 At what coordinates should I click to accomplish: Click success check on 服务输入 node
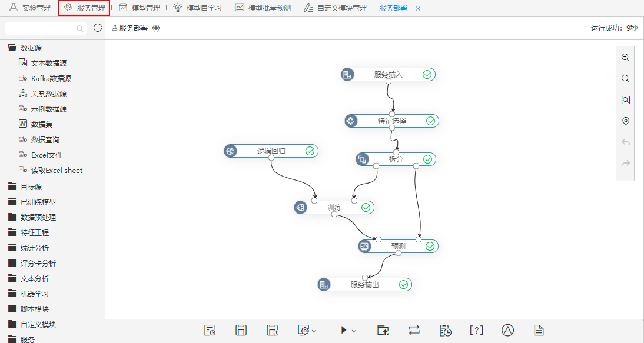pyautogui.click(x=427, y=74)
